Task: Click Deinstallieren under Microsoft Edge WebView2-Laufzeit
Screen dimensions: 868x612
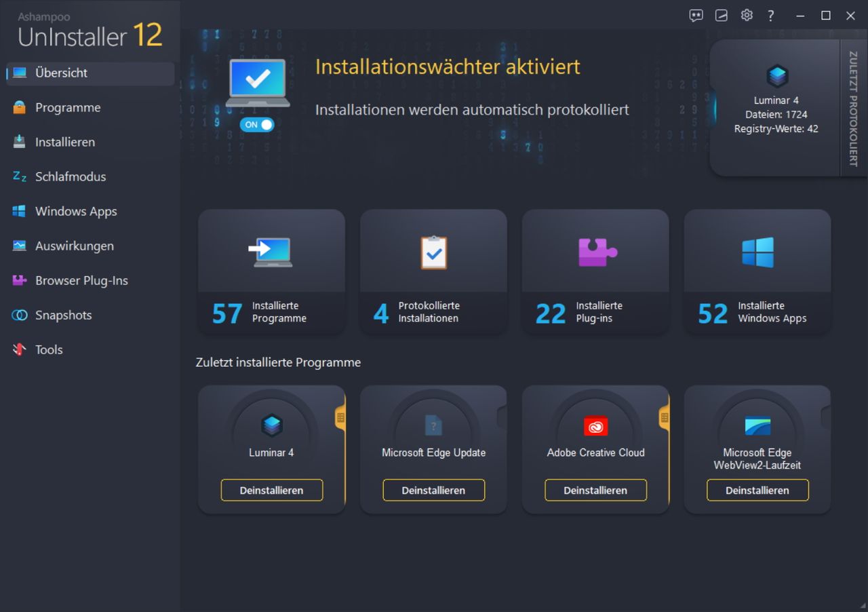Action: 757,491
